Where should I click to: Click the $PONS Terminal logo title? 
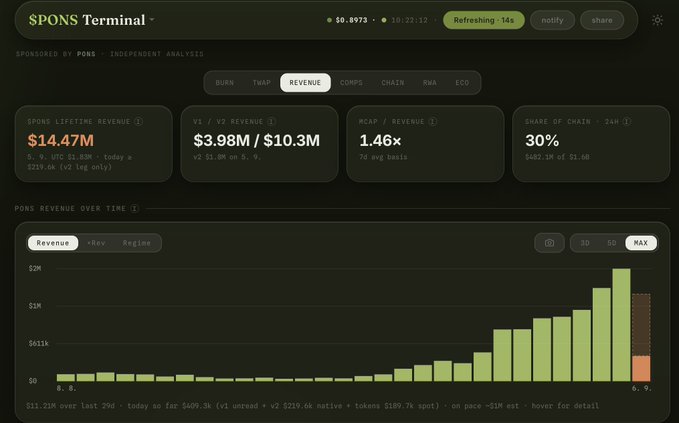click(x=87, y=20)
